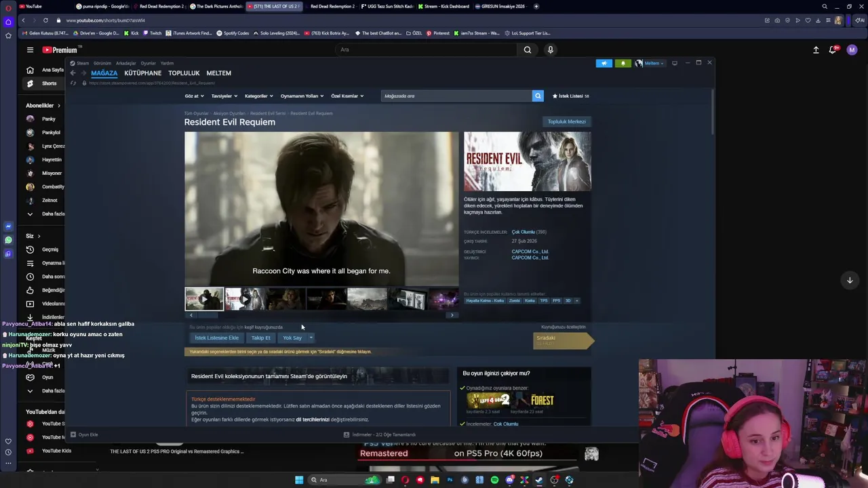The width and height of the screenshot is (868, 488).
Task: Click Steam icon in Windows taskbar
Action: 539,480
